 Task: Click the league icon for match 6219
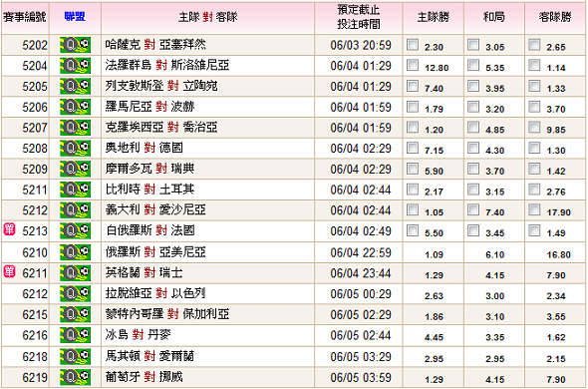coord(75,377)
